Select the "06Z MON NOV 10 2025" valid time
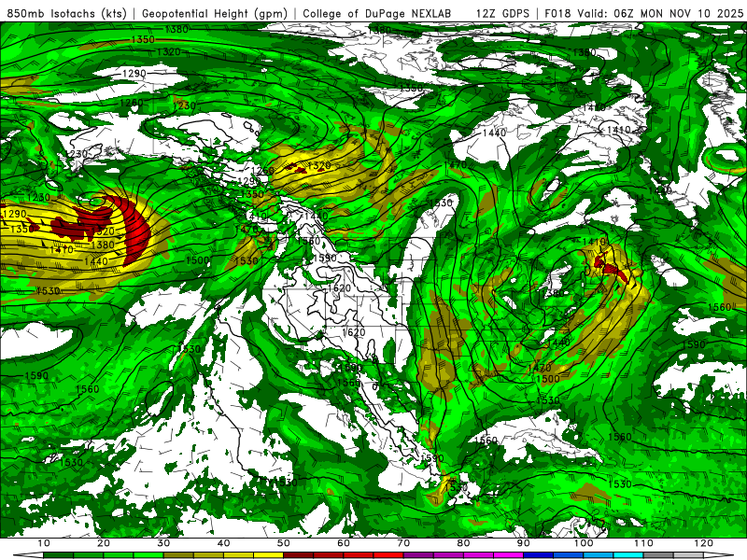 coord(679,13)
